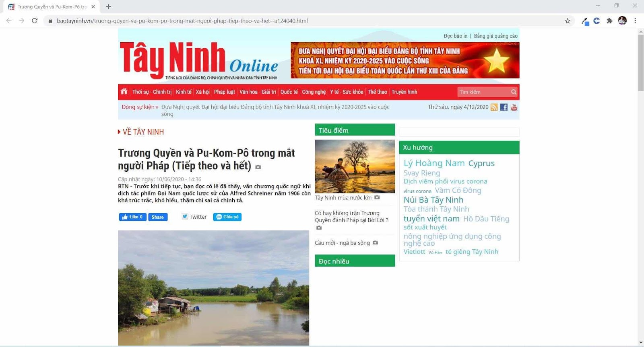Viewport: 644px width, 347px height.
Task: Open 'Cầu mới - ngã ba sông' link
Action: (x=342, y=243)
